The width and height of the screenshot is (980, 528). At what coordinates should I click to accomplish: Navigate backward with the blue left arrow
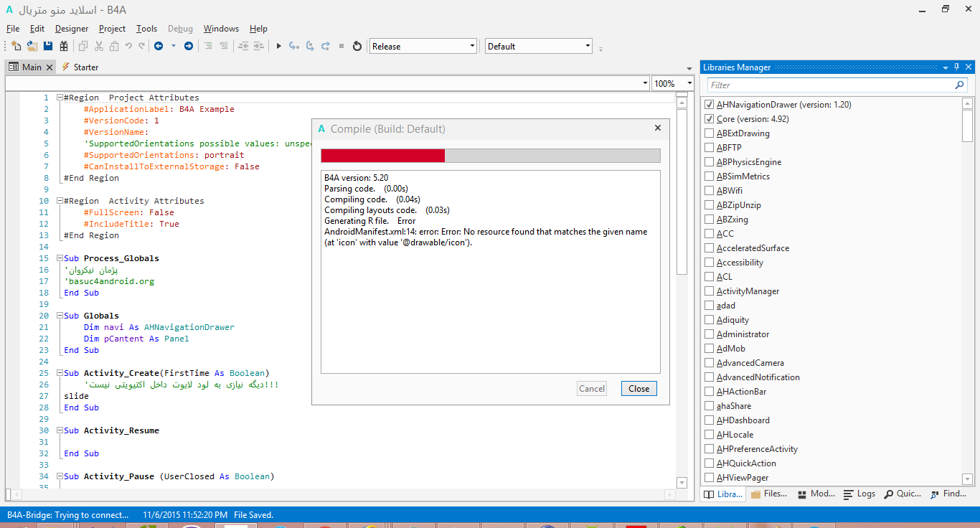tap(159, 46)
